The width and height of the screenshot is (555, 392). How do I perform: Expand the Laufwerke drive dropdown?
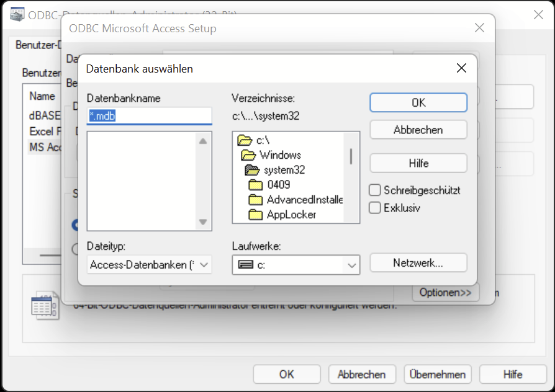click(352, 265)
